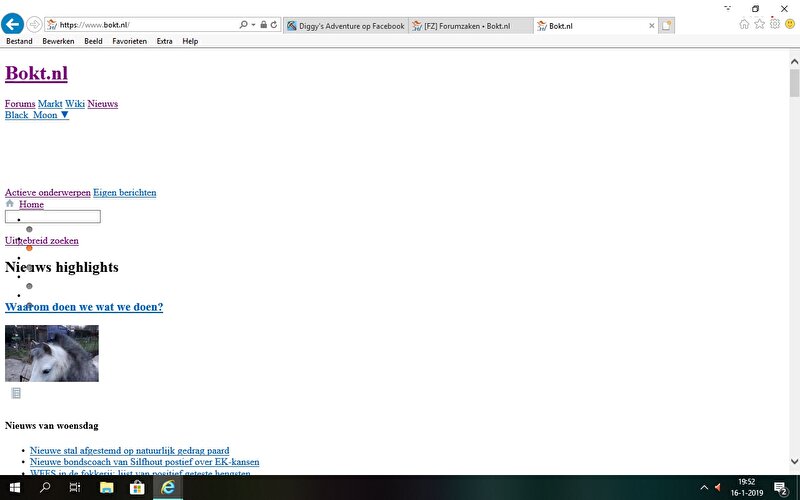Select the orange slider dot indicator

coord(29,248)
